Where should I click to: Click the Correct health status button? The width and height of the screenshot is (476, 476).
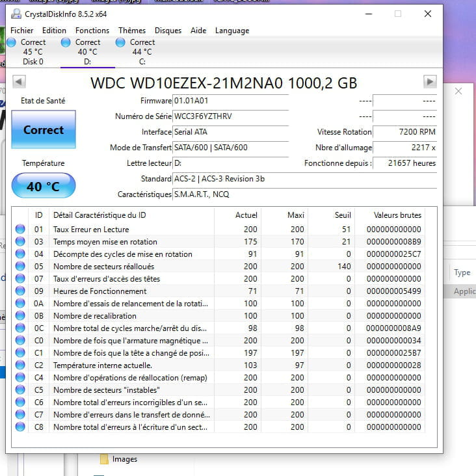pyautogui.click(x=44, y=129)
